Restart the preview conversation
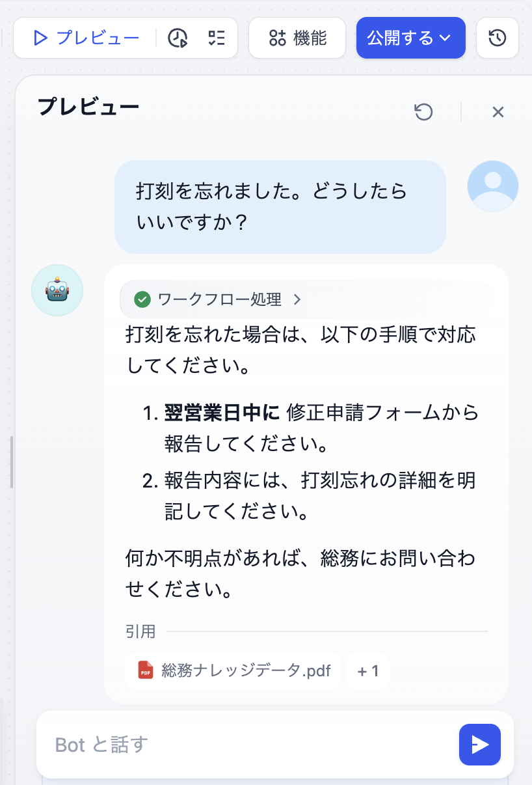 pyautogui.click(x=423, y=112)
